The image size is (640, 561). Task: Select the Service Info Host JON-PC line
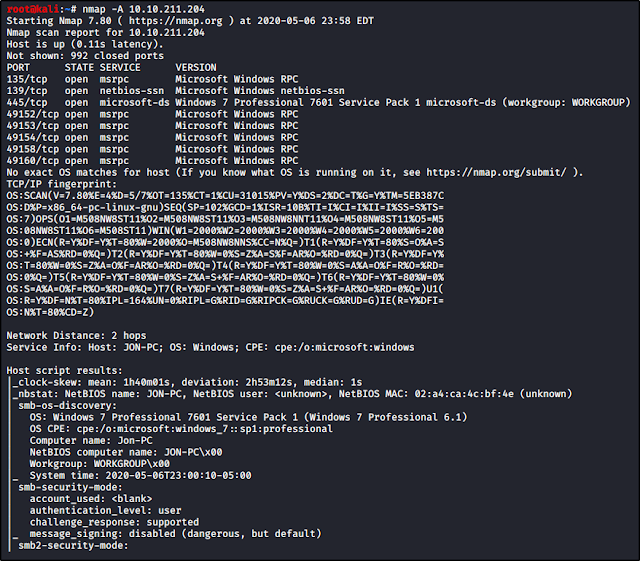coord(210,347)
